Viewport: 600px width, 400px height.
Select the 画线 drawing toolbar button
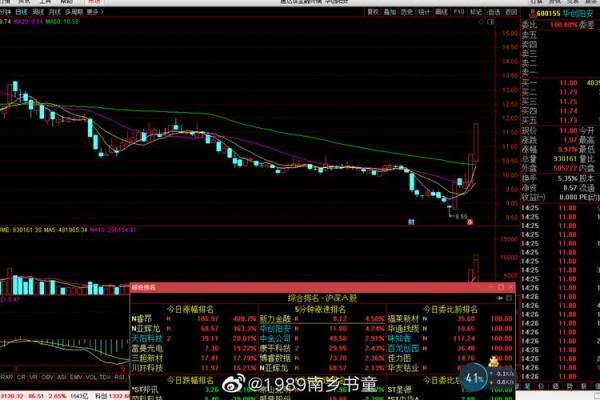tap(441, 12)
